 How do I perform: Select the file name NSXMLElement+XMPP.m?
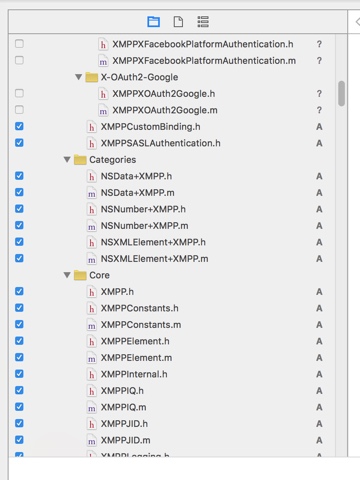[154, 259]
